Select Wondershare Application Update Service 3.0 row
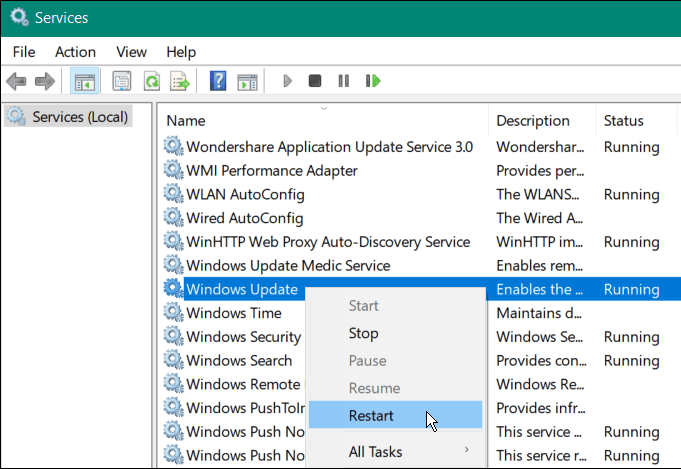The image size is (681, 469). coord(329,147)
